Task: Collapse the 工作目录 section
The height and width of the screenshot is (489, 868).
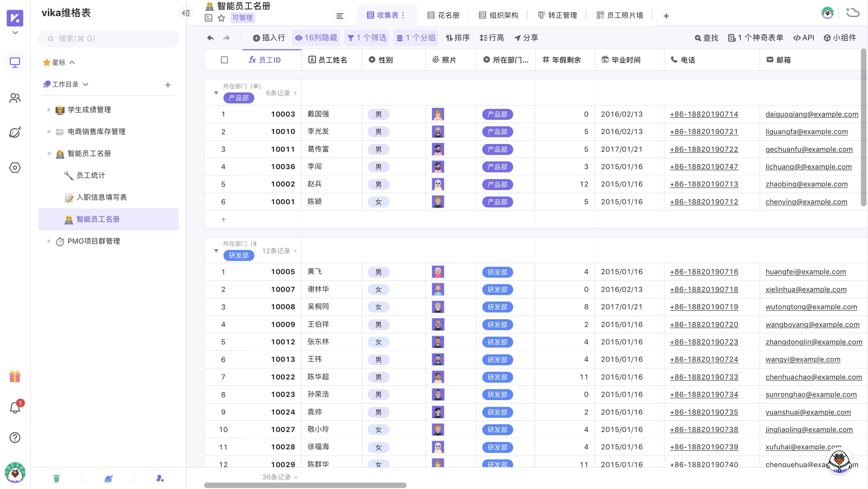Action: point(86,84)
